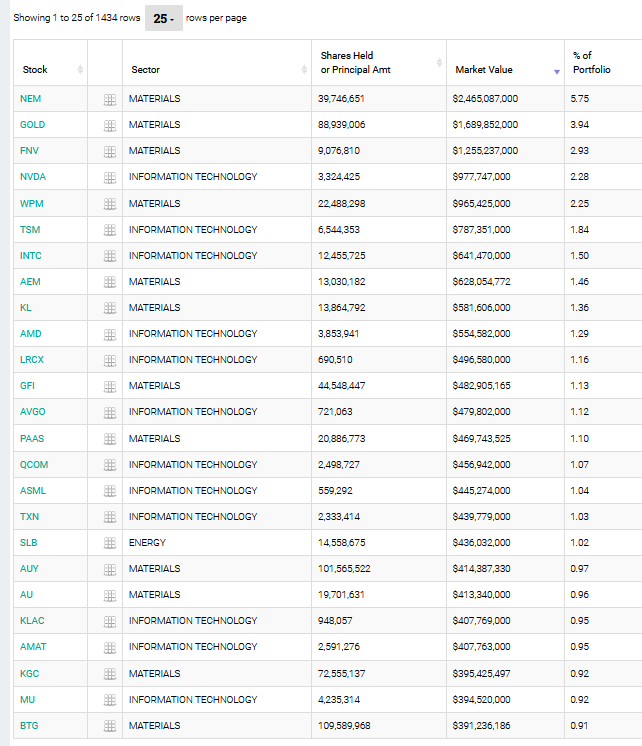Open the grid icon in the WPM row
The height and width of the screenshot is (746, 642).
pos(110,204)
